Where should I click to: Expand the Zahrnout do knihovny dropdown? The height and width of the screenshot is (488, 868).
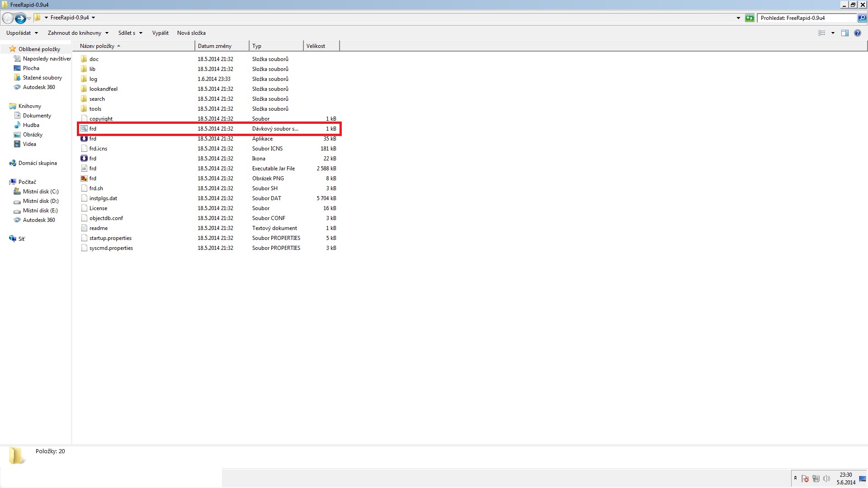click(78, 33)
